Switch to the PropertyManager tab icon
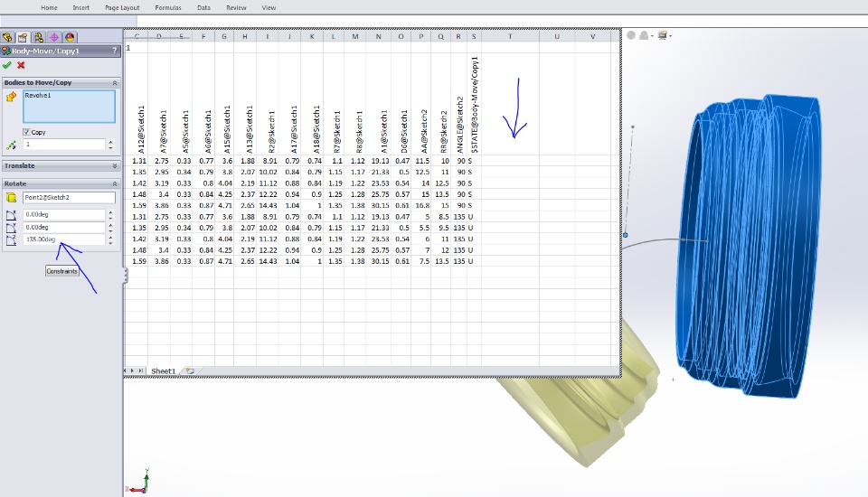 click(x=23, y=37)
